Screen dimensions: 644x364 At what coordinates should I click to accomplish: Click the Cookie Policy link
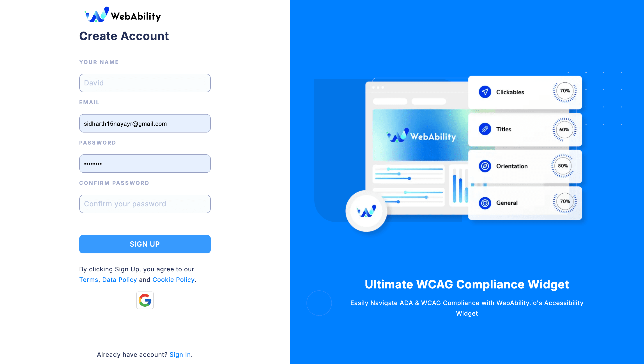pos(173,279)
